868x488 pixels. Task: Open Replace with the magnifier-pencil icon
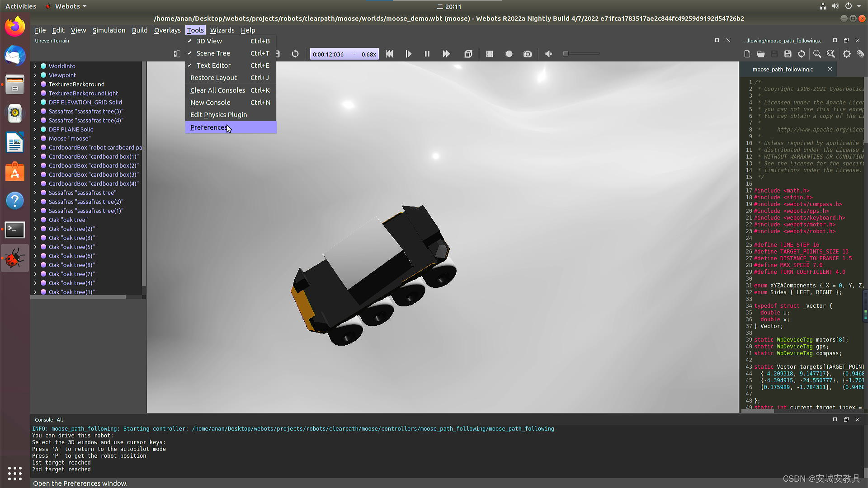(x=831, y=54)
